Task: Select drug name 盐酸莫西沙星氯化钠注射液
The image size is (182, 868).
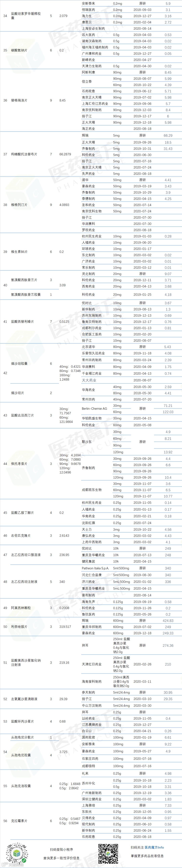Action: [x=26, y=662]
